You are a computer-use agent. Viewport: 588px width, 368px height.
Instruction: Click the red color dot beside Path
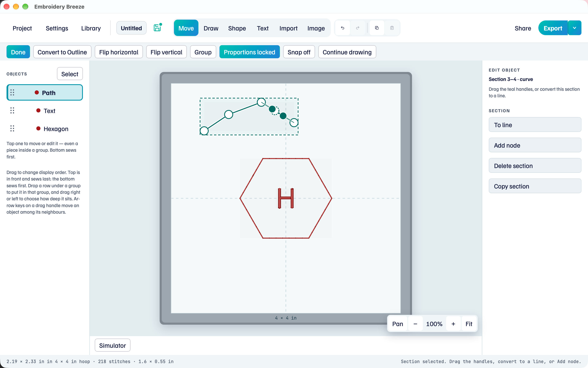pyautogui.click(x=37, y=92)
